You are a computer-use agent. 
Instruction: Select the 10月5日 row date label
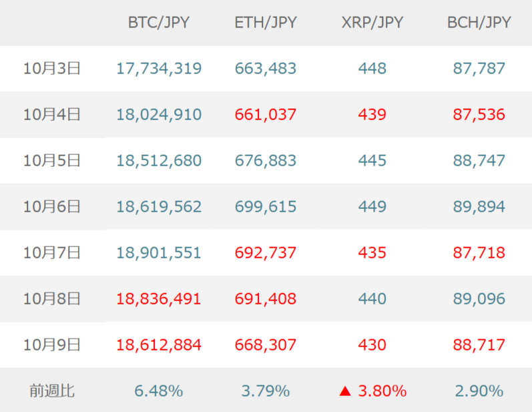click(x=52, y=160)
